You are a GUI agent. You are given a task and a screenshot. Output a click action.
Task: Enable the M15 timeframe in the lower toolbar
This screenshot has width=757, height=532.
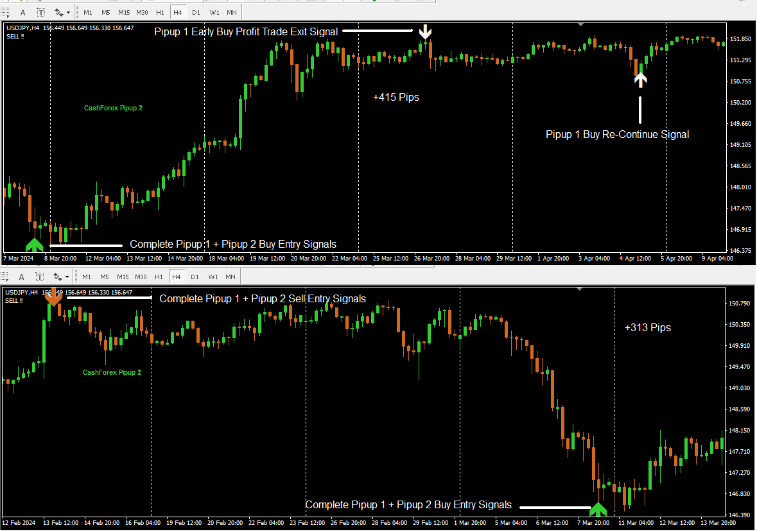point(123,277)
